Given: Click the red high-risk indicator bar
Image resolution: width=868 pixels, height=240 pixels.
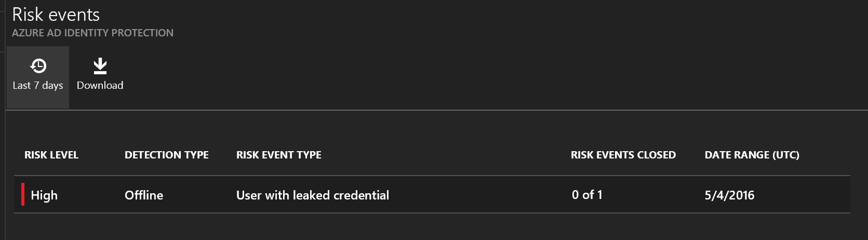Looking at the screenshot, I should point(23,194).
